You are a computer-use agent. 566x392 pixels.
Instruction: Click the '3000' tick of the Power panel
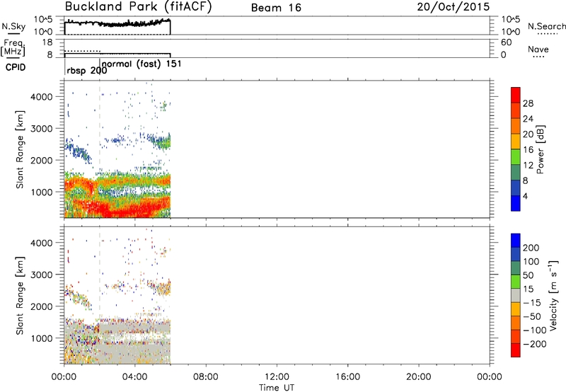tap(42, 129)
